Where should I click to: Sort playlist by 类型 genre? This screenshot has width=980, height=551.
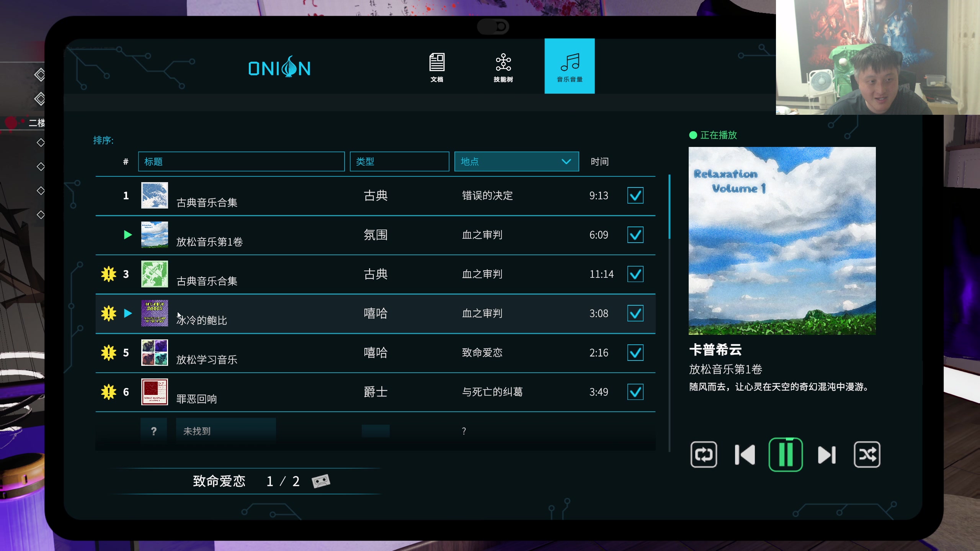tap(399, 161)
